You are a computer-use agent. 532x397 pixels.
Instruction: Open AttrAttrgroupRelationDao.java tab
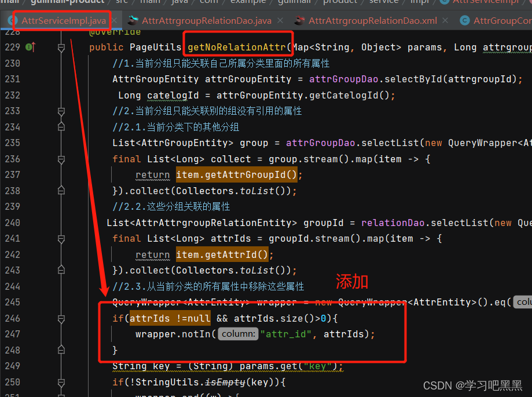(206, 21)
